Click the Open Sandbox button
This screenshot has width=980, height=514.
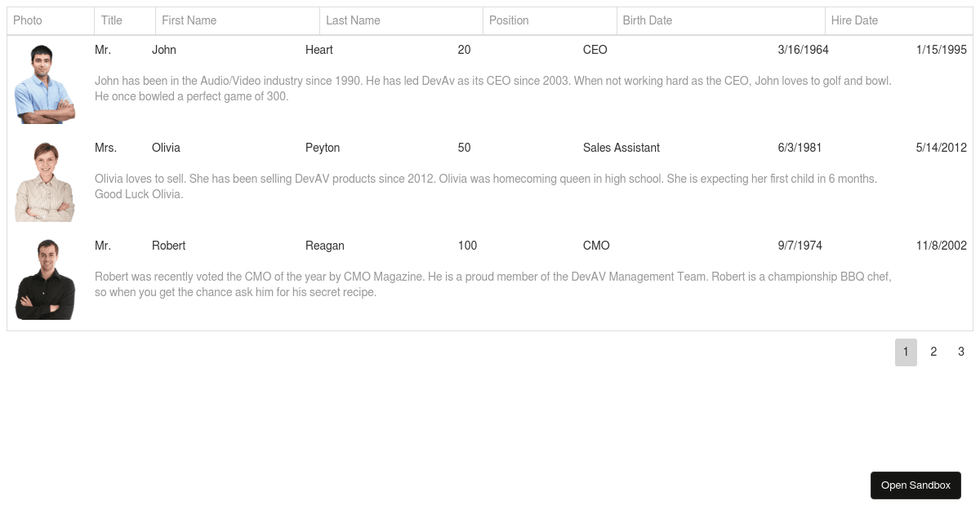(915, 485)
